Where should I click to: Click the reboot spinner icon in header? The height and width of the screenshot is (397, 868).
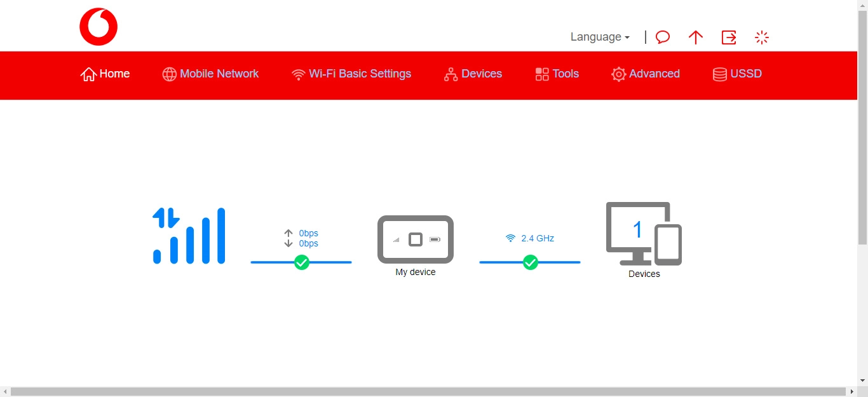(x=762, y=37)
